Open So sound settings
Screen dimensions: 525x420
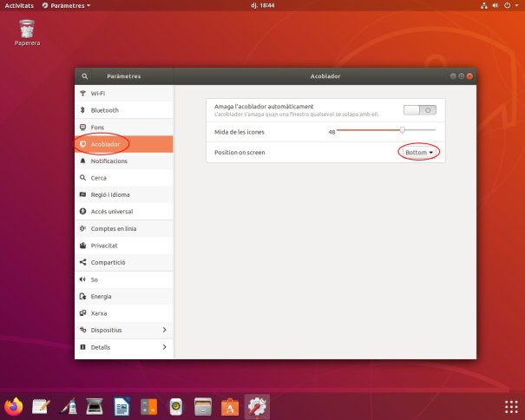coord(124,279)
